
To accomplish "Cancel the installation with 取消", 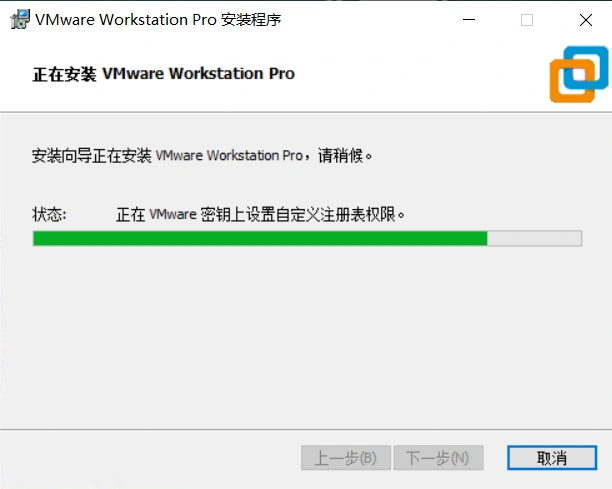I will pos(552,457).
